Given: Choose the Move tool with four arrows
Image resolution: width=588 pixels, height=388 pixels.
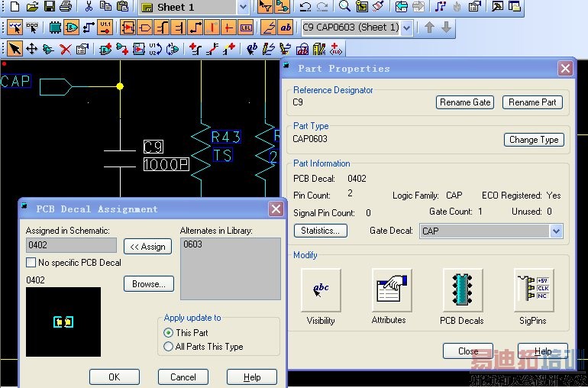Looking at the screenshot, I should (x=32, y=49).
